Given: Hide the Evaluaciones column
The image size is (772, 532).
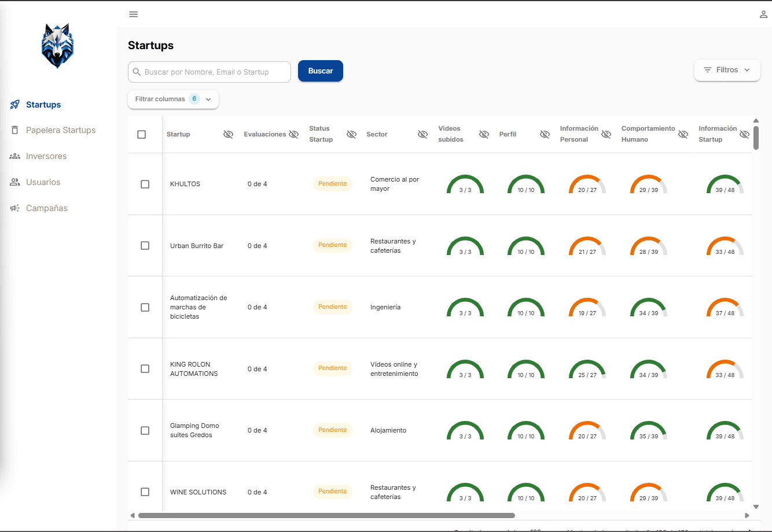Looking at the screenshot, I should pos(294,134).
